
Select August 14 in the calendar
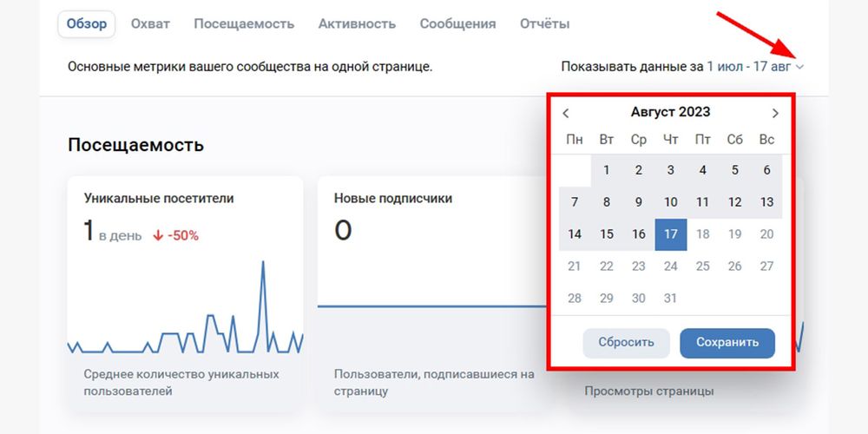point(575,234)
